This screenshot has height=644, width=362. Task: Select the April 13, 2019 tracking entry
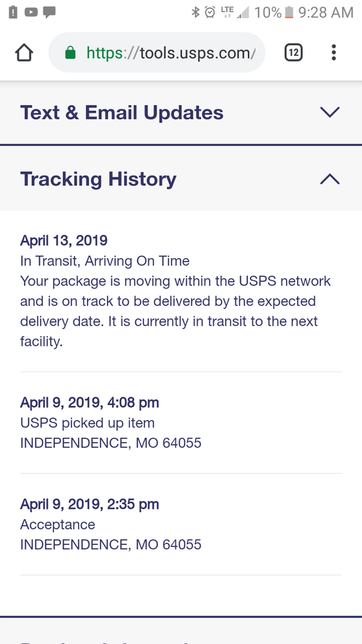181,290
